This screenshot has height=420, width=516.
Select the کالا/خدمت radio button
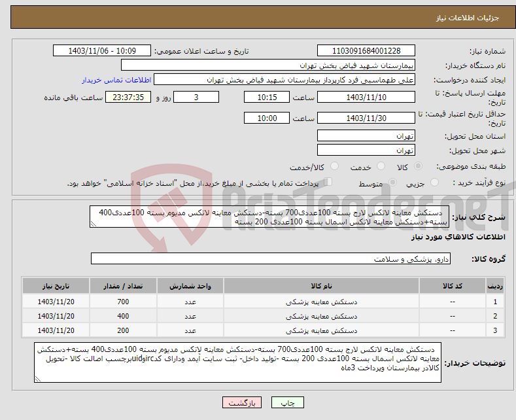point(334,166)
